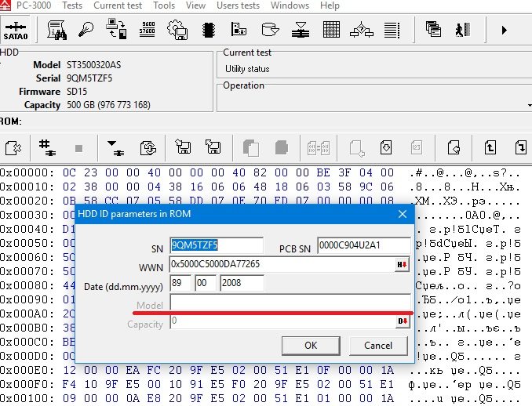
Task: Click the grey stop square icon
Action: click(x=78, y=148)
